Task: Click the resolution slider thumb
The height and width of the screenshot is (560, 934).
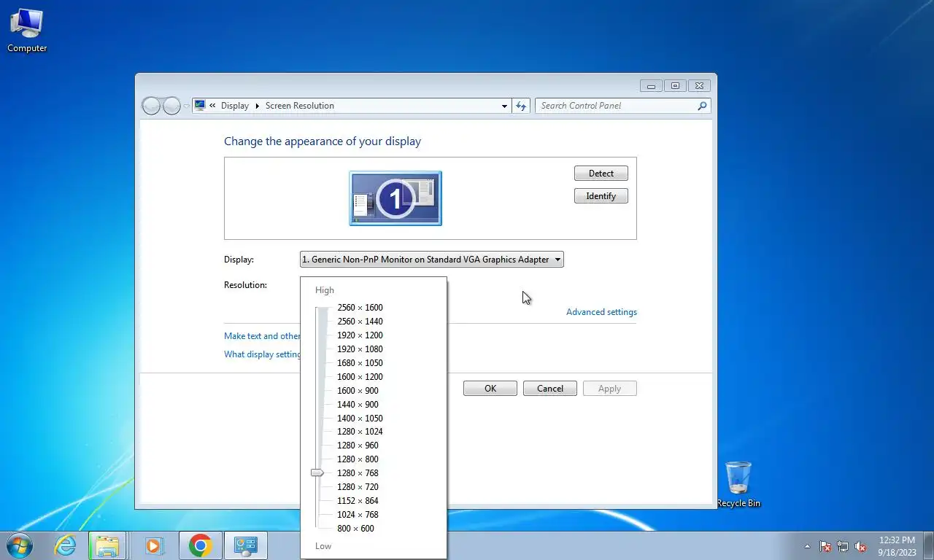Action: point(317,472)
